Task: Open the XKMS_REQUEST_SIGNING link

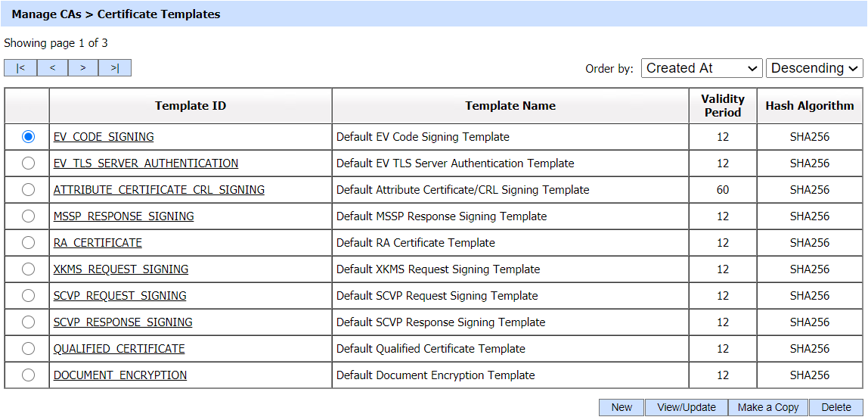Action: pyautogui.click(x=121, y=269)
